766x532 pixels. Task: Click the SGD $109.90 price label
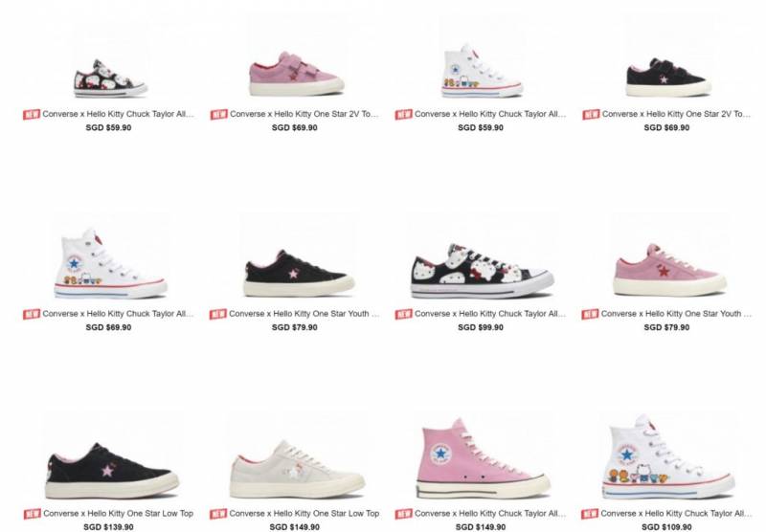point(666,527)
